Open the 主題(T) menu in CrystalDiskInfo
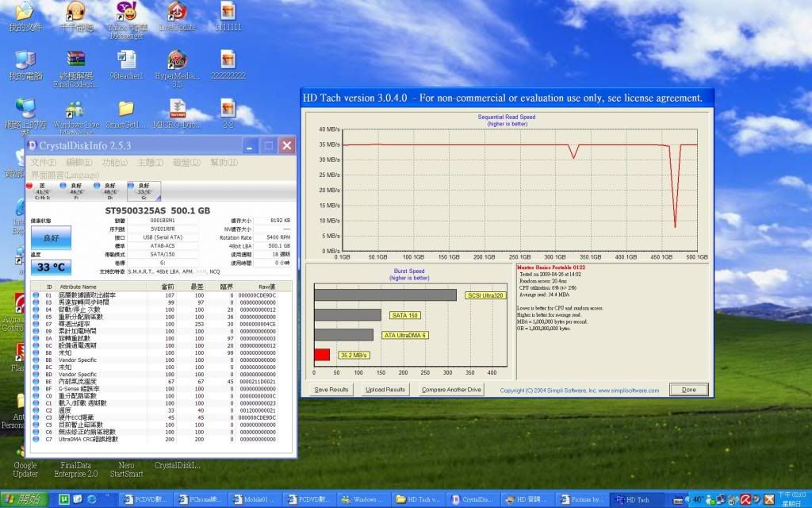812x508 pixels. coord(150,163)
